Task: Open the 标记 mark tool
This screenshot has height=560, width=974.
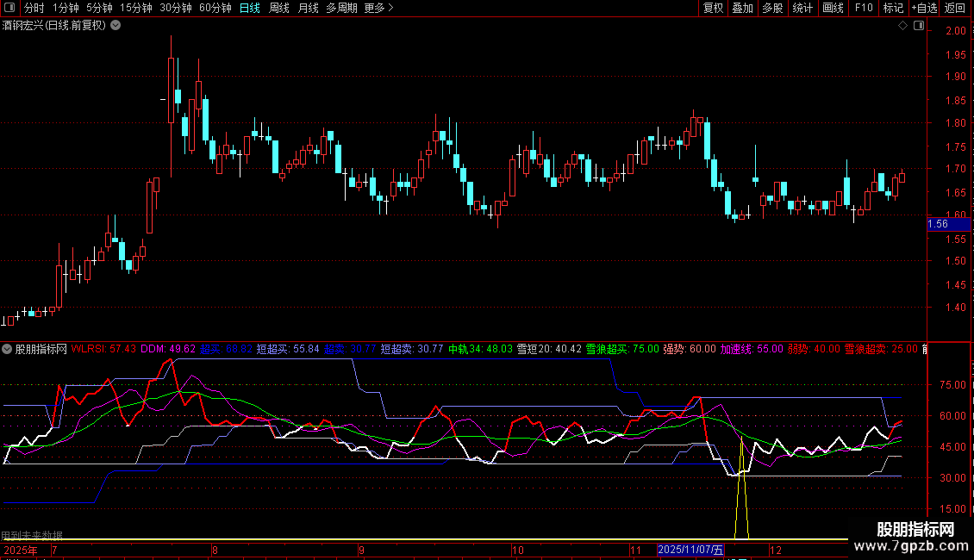Action: (x=893, y=9)
